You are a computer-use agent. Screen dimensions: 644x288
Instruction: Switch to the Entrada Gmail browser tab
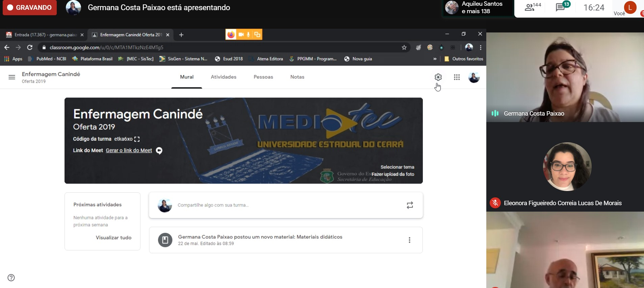tap(45, 35)
